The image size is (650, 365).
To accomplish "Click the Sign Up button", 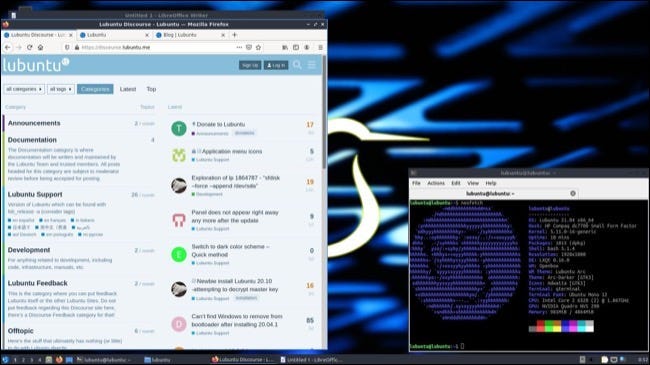I will coord(250,65).
